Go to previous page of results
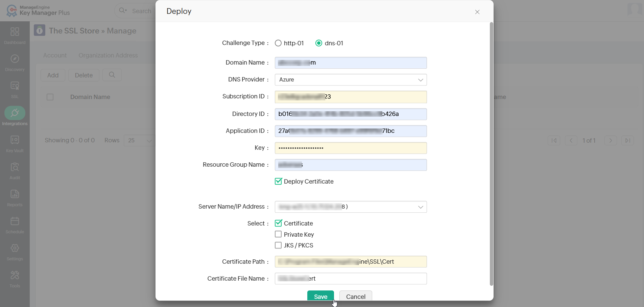 point(571,140)
